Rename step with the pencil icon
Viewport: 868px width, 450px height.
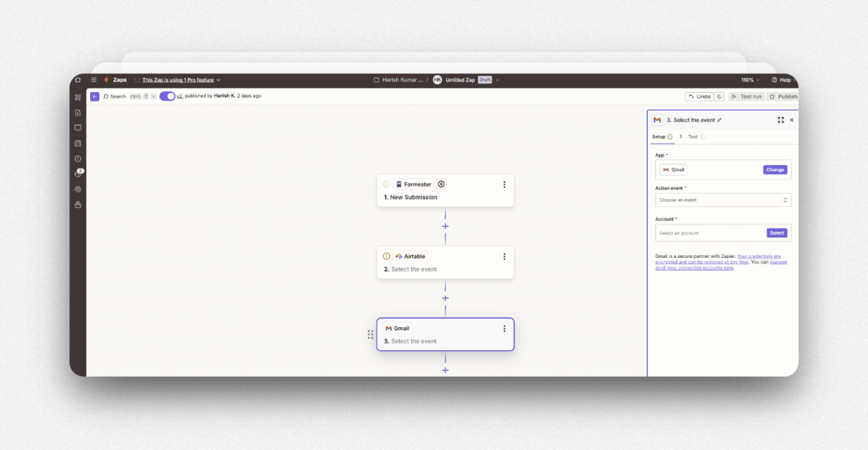click(719, 120)
